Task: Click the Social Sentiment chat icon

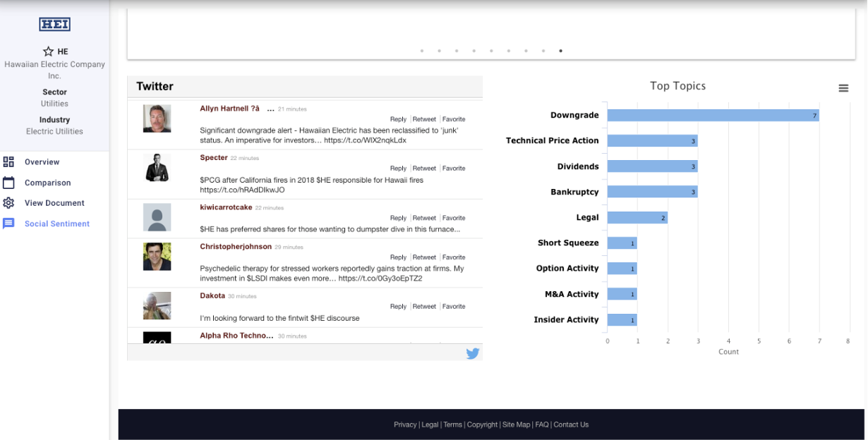Action: 8,224
